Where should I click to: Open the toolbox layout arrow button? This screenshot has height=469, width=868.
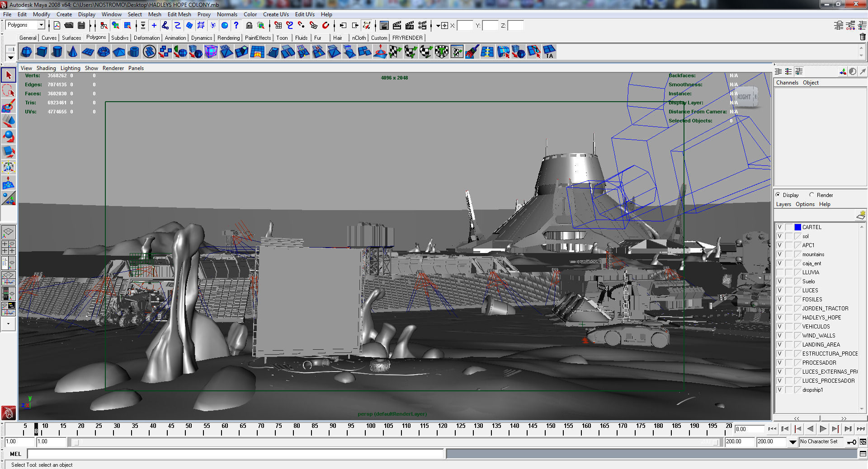[x=9, y=324]
